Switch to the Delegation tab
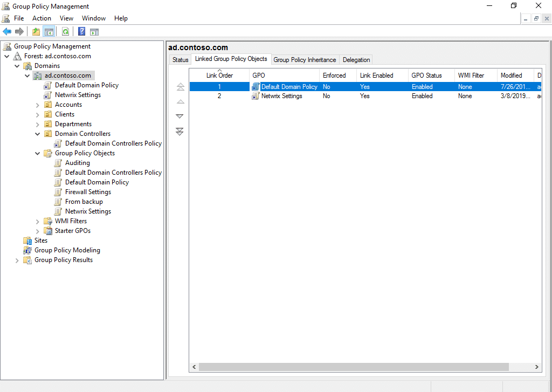Viewport: 552px width, 392px height. click(x=356, y=60)
